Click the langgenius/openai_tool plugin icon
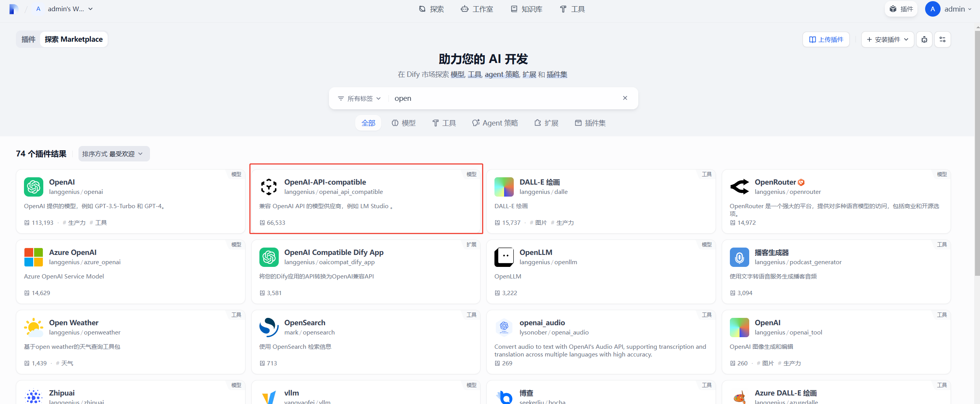 (739, 328)
